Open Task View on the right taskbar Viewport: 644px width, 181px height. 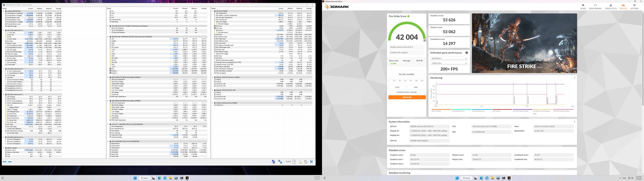(x=476, y=178)
